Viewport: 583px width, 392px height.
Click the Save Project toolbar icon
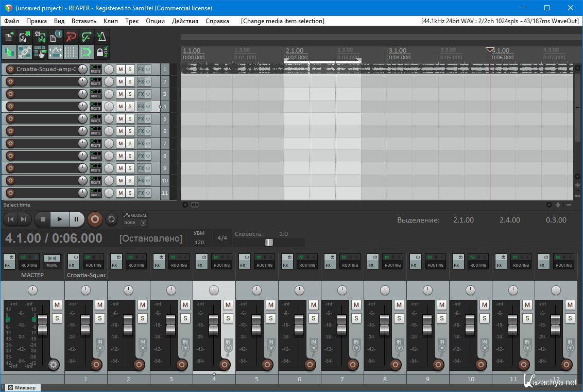pos(40,37)
